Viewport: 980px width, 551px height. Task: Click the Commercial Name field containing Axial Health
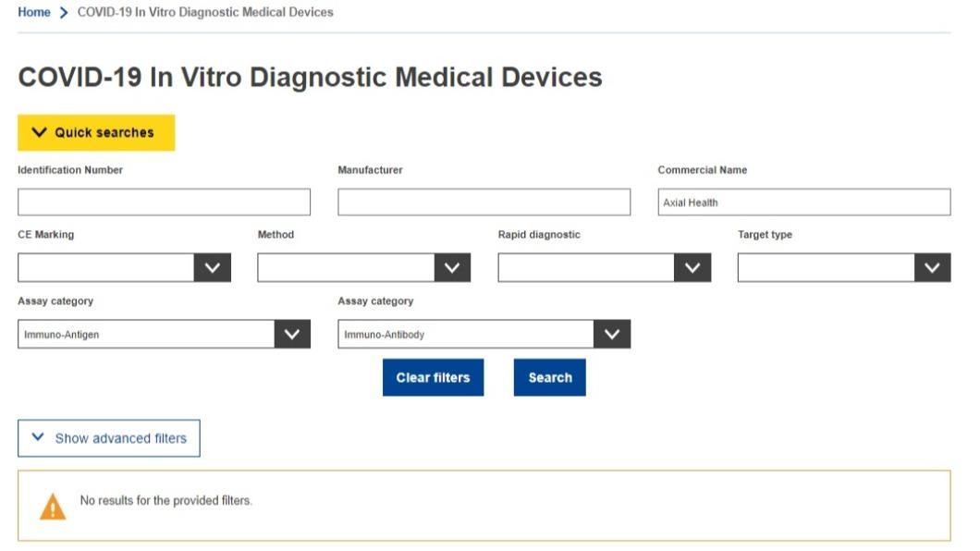click(x=803, y=202)
